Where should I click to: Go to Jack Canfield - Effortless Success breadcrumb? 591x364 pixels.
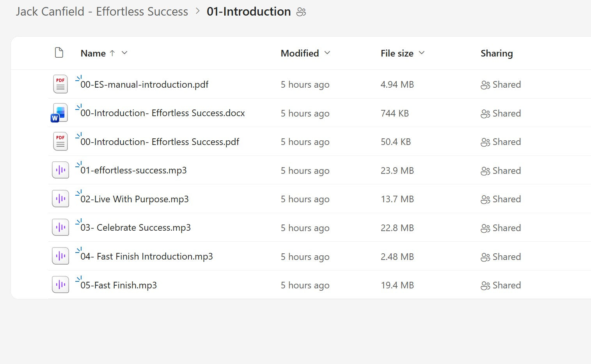[x=102, y=12]
